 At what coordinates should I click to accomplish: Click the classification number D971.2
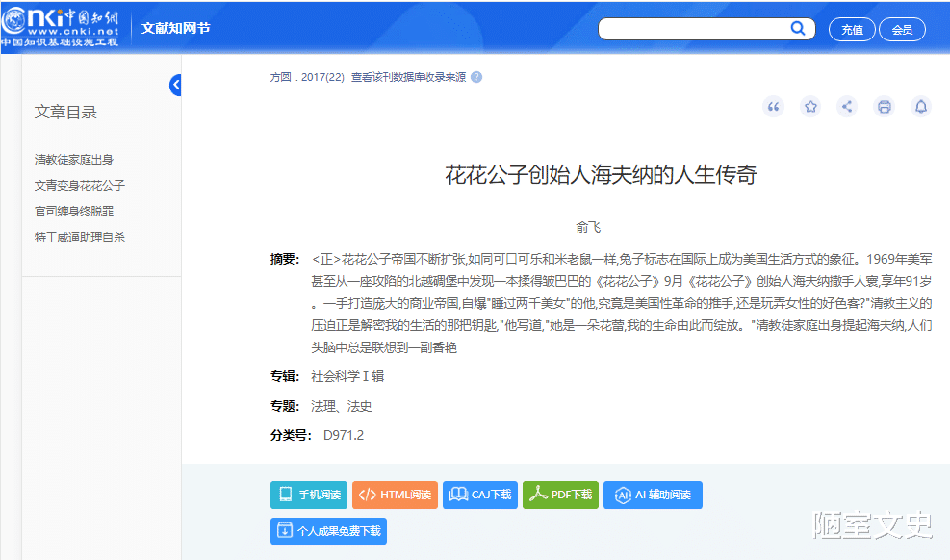click(344, 435)
